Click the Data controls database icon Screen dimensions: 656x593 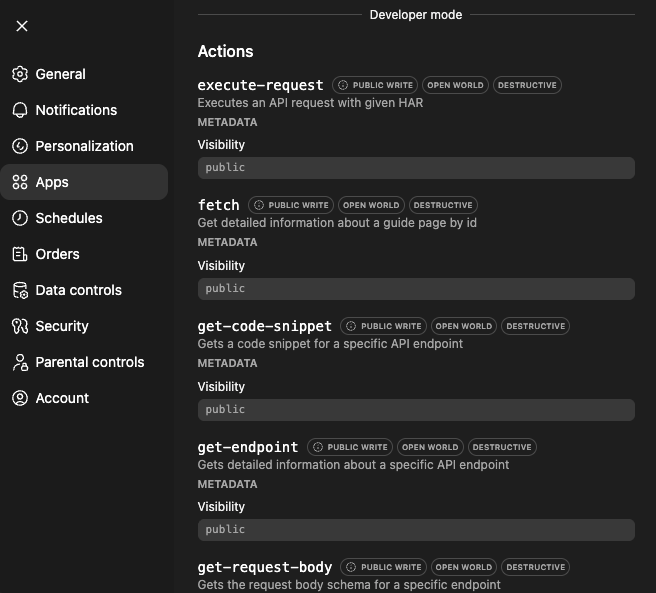[x=20, y=290]
